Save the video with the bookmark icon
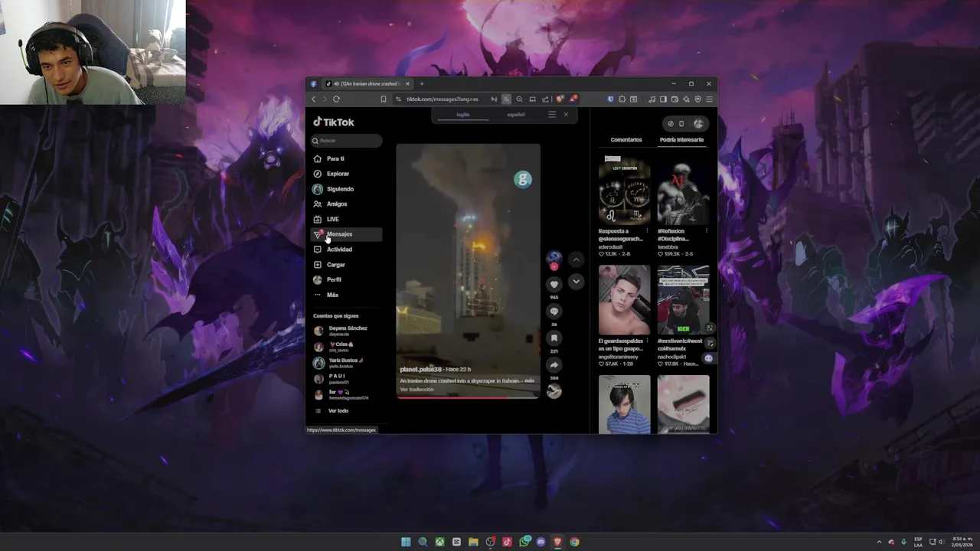The width and height of the screenshot is (980, 551). [x=554, y=337]
